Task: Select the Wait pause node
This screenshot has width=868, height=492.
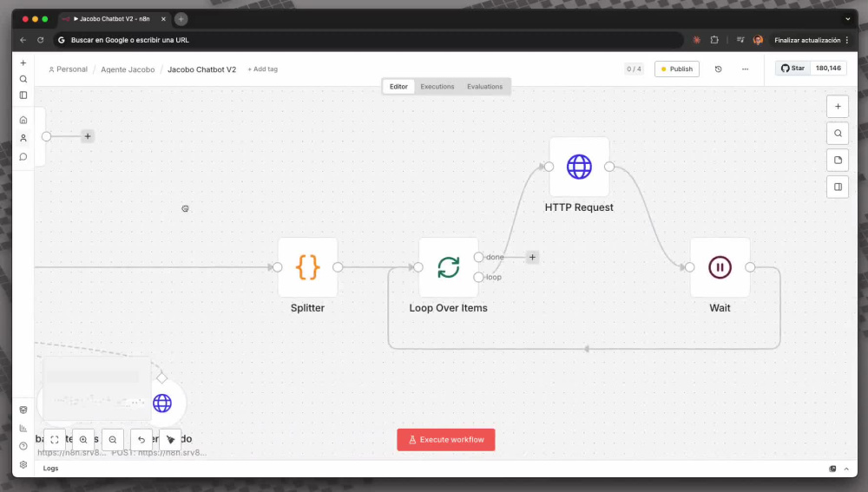Action: pyautogui.click(x=720, y=267)
